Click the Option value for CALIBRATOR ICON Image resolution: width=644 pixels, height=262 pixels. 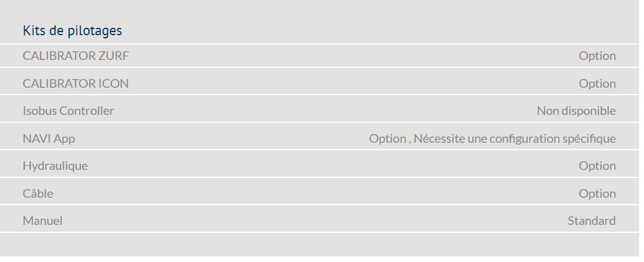(x=597, y=83)
